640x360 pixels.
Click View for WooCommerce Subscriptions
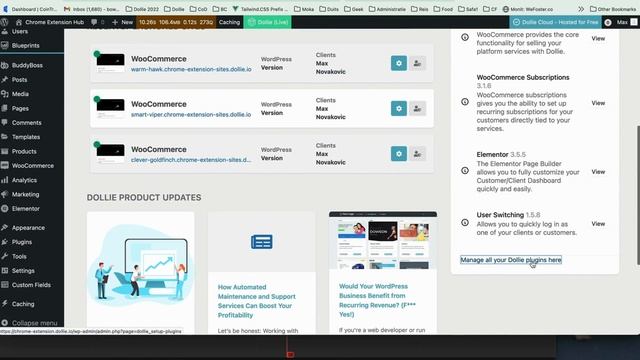(x=598, y=103)
